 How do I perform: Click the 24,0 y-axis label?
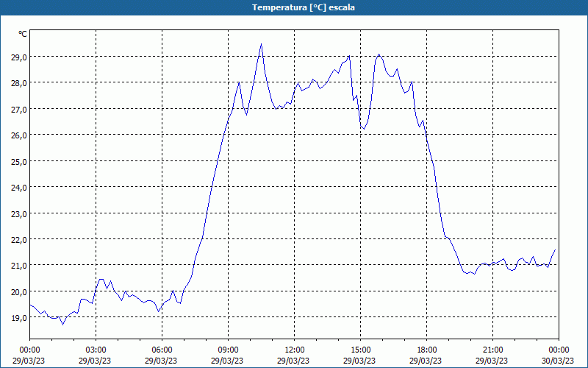tap(19, 188)
